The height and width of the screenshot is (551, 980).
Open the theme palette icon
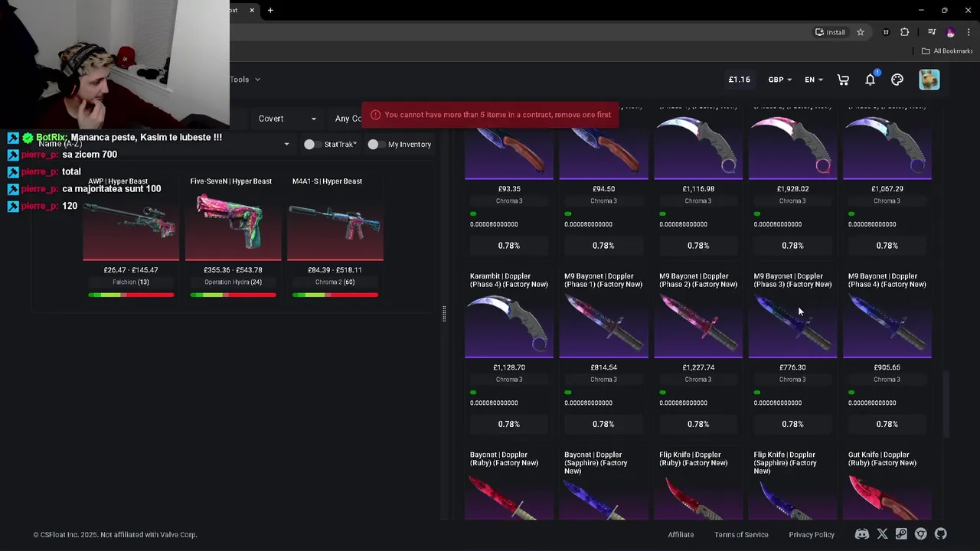click(897, 80)
